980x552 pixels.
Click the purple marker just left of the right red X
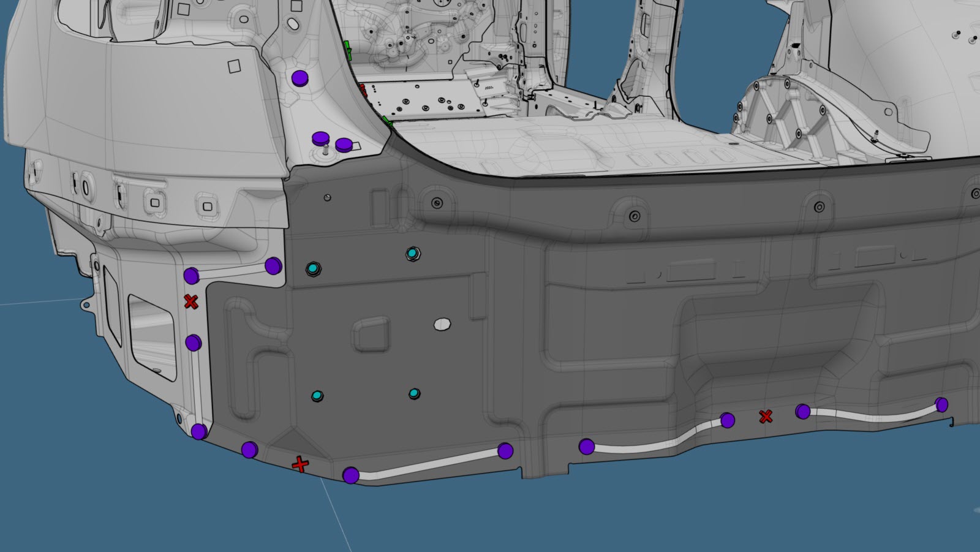pyautogui.click(x=727, y=420)
